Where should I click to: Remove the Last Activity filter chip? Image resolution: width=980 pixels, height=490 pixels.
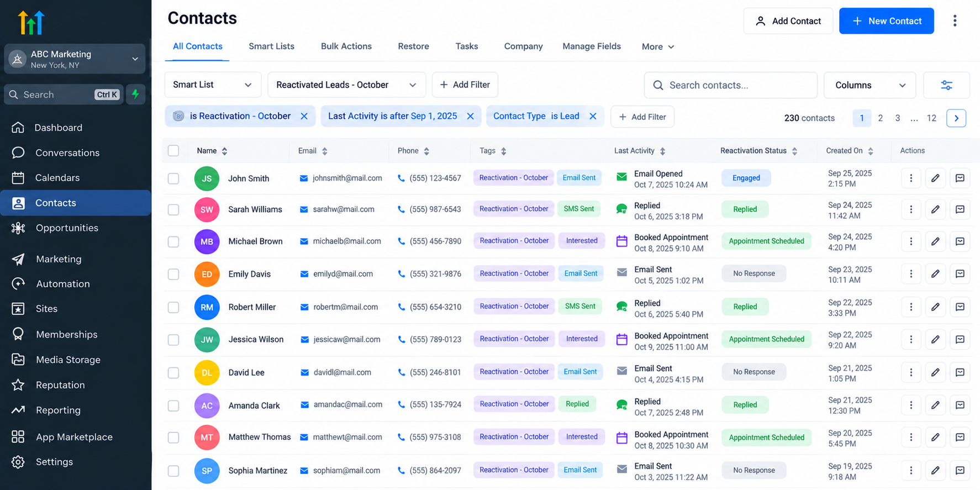(x=470, y=116)
